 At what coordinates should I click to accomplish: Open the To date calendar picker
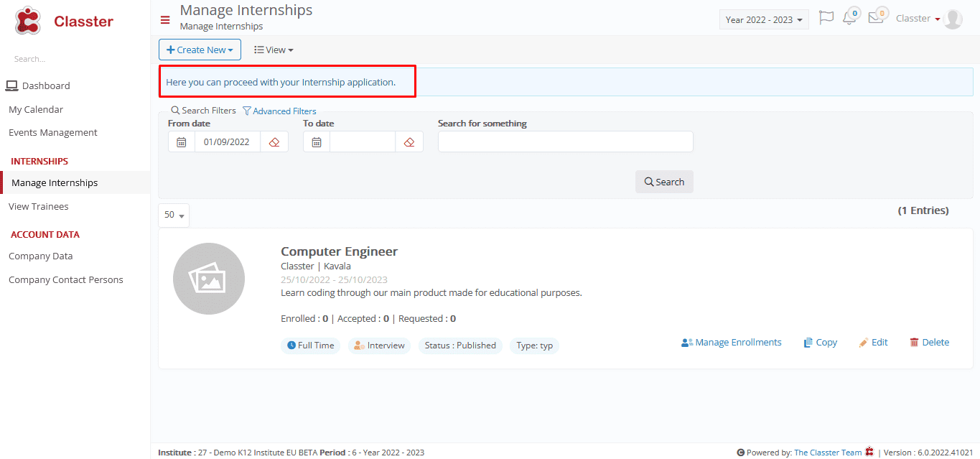(317, 142)
